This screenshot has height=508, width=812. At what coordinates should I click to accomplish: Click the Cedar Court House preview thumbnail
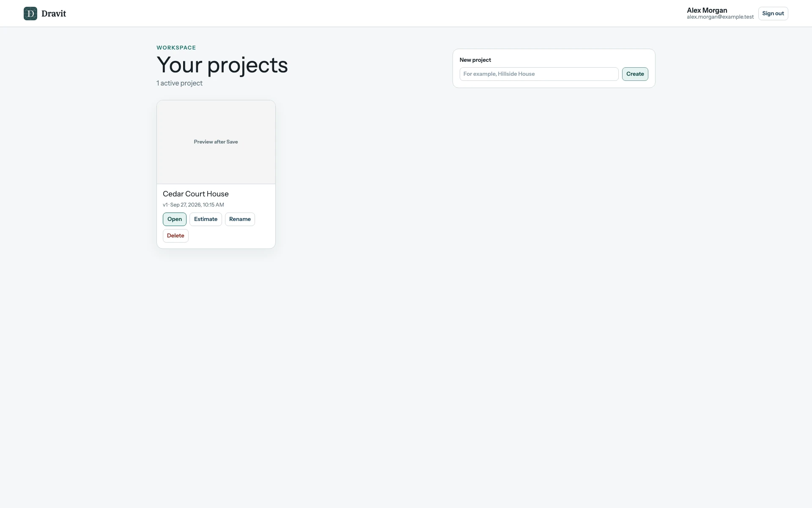(x=216, y=142)
